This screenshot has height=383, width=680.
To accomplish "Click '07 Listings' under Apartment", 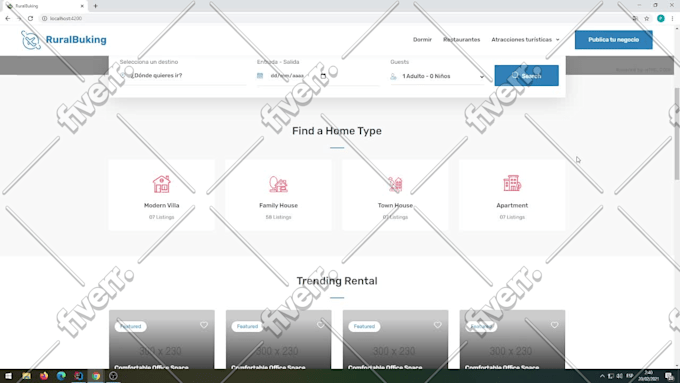I will click(x=512, y=217).
